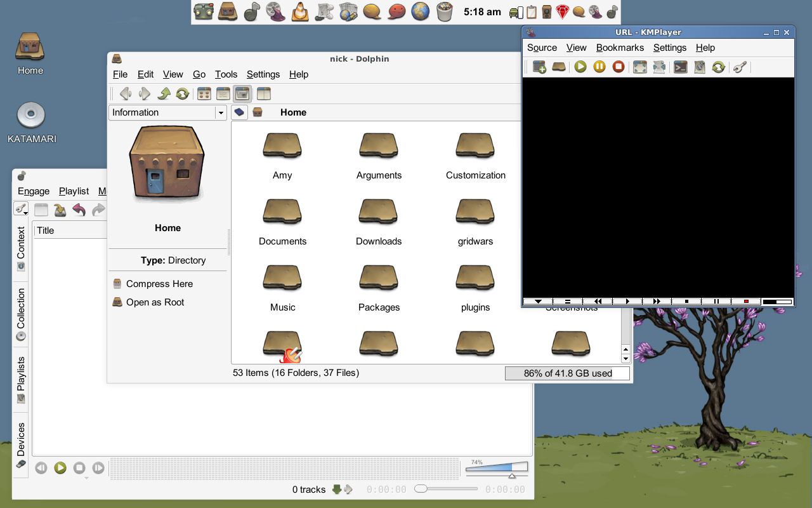Click KMPlayer's bottom volume bar

pyautogui.click(x=778, y=302)
